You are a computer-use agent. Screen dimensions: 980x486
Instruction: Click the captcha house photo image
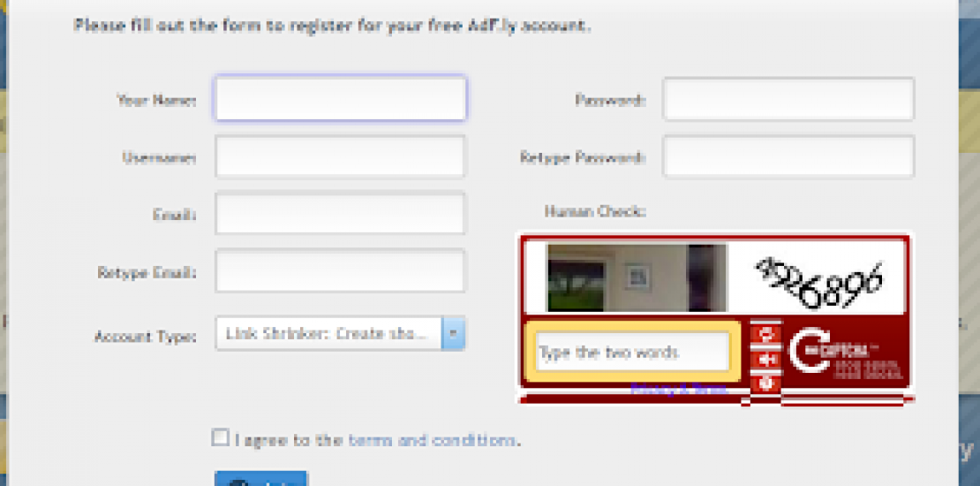tap(637, 277)
